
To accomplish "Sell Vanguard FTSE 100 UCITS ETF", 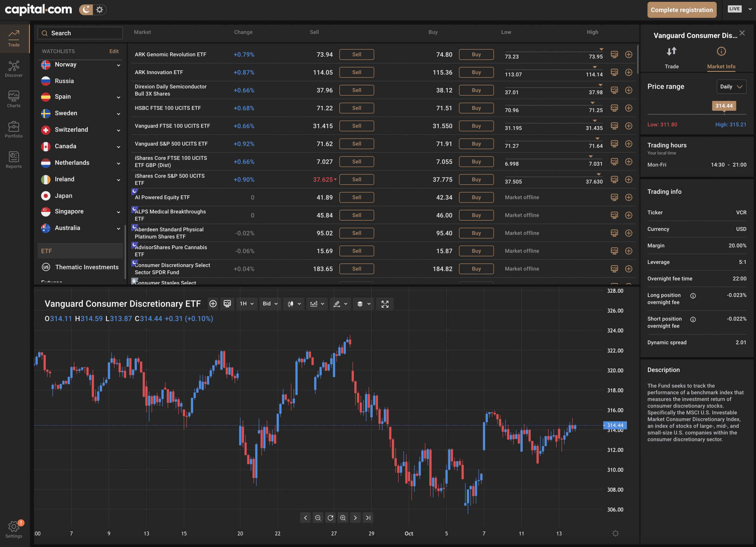I will pos(357,126).
